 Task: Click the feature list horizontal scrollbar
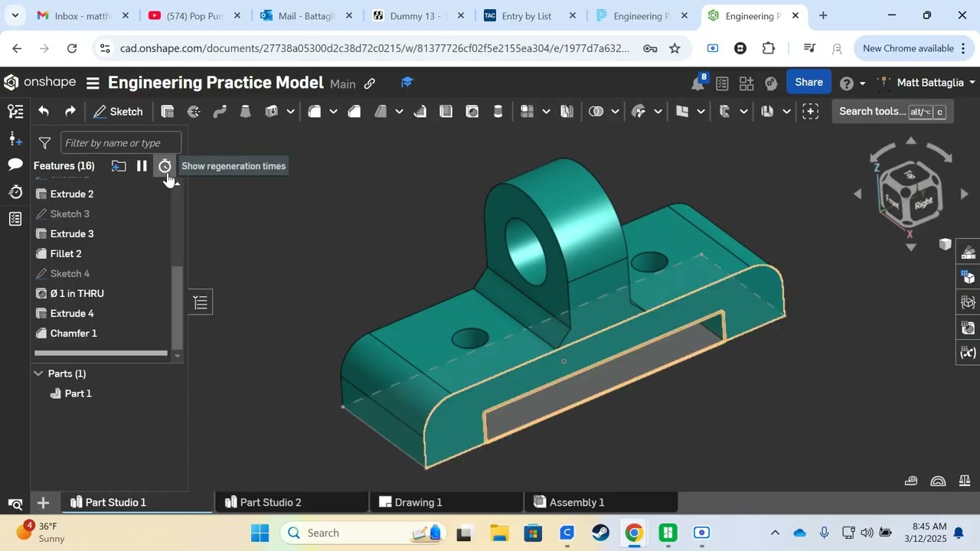100,353
